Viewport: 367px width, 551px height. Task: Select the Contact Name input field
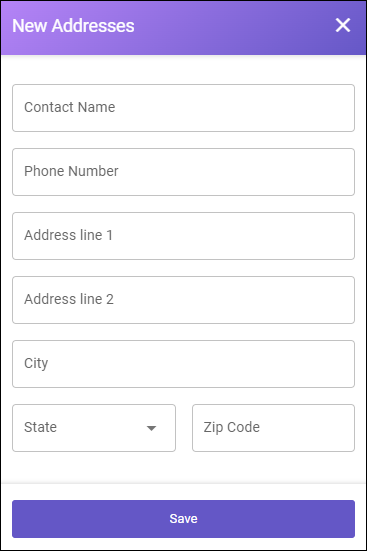click(x=183, y=108)
